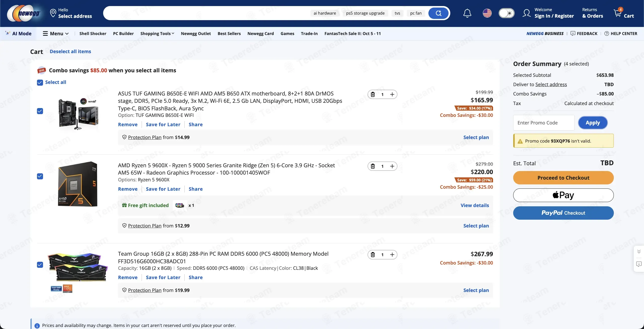Click the floating feedback chat icon
The image size is (644, 329).
pos(639,264)
